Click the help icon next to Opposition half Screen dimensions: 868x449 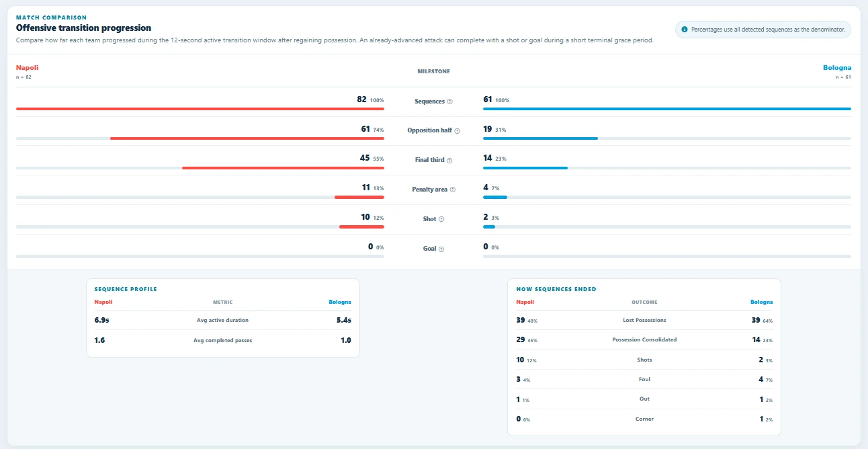click(458, 130)
